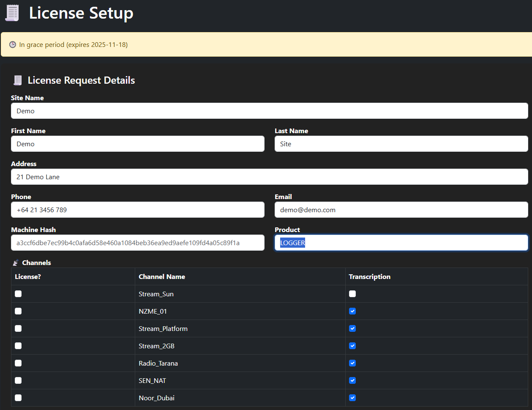
Task: Click the Site Name input field
Action: click(x=269, y=111)
